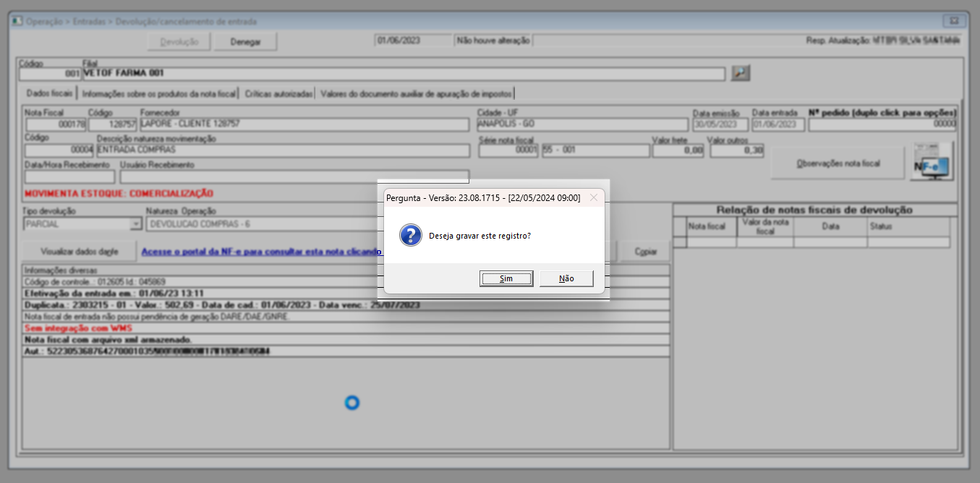Click the Cidade - UF field
This screenshot has height=483, width=980.
coord(582,124)
